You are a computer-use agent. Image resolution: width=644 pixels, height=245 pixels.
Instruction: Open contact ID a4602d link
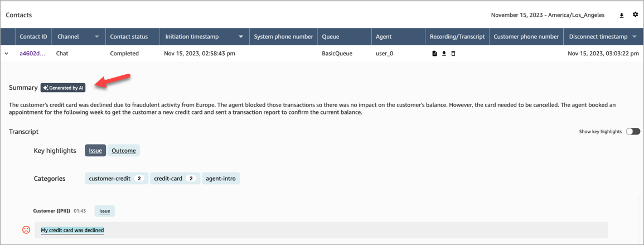[32, 54]
